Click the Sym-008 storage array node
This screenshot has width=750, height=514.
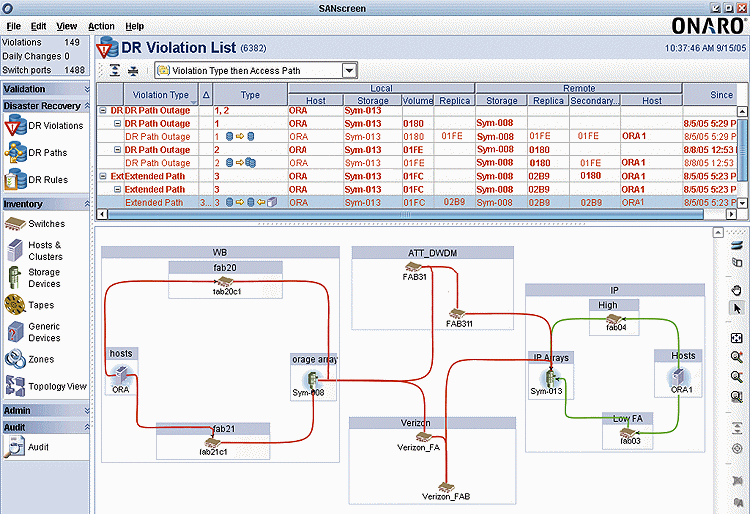(312, 380)
